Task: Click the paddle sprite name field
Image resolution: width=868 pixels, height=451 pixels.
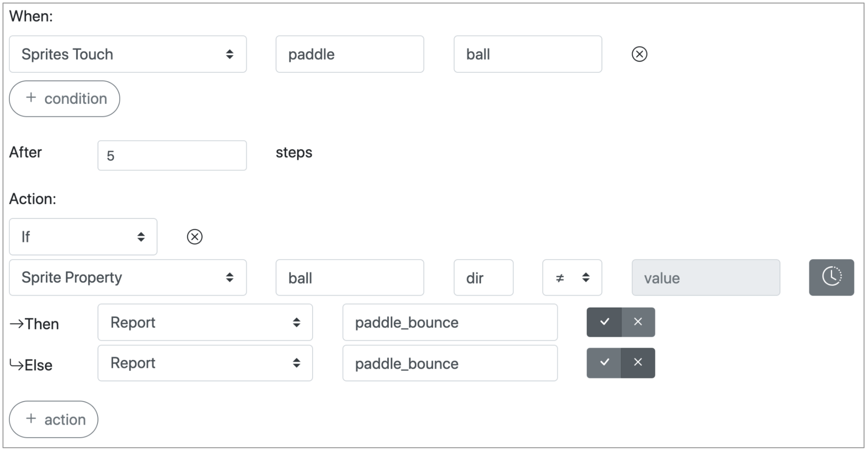Action: [349, 54]
